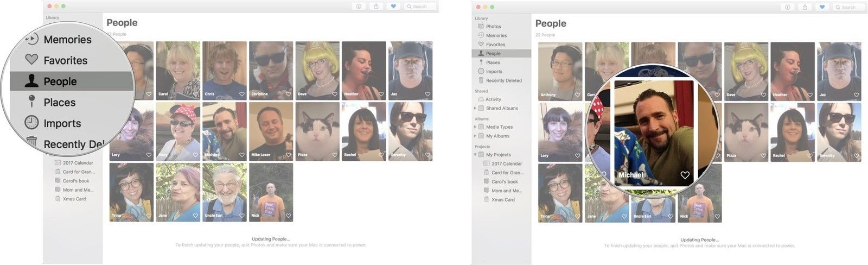The width and height of the screenshot is (868, 265).
Task: Click the magnified Favorites heart icon
Action: (x=32, y=60)
